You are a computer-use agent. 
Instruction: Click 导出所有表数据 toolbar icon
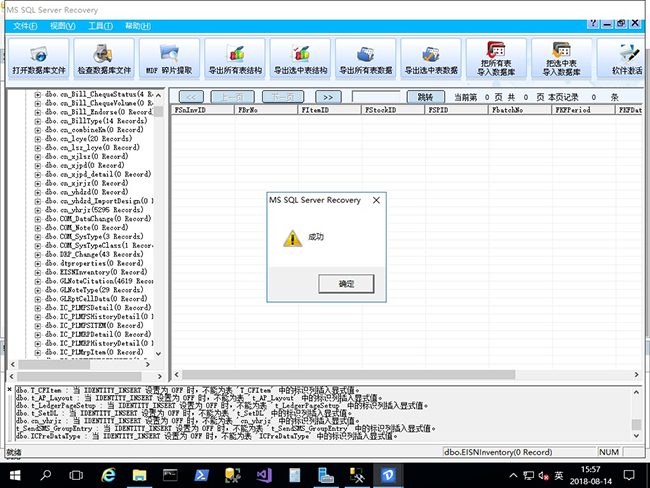coord(366,59)
